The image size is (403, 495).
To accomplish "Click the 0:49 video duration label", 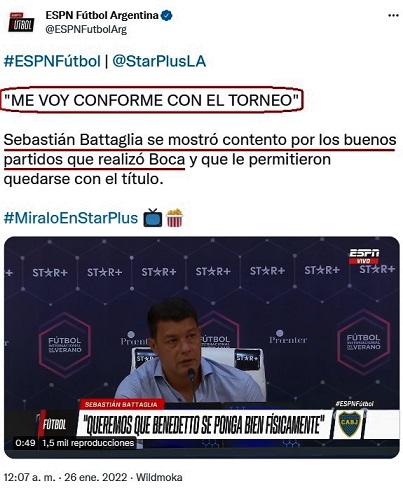I will tap(25, 443).
